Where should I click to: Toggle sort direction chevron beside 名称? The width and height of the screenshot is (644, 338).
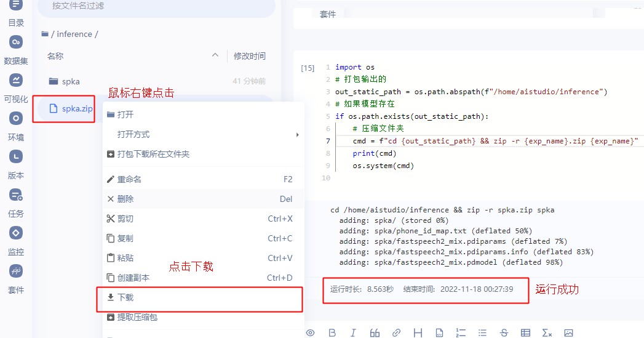pyautogui.click(x=215, y=55)
